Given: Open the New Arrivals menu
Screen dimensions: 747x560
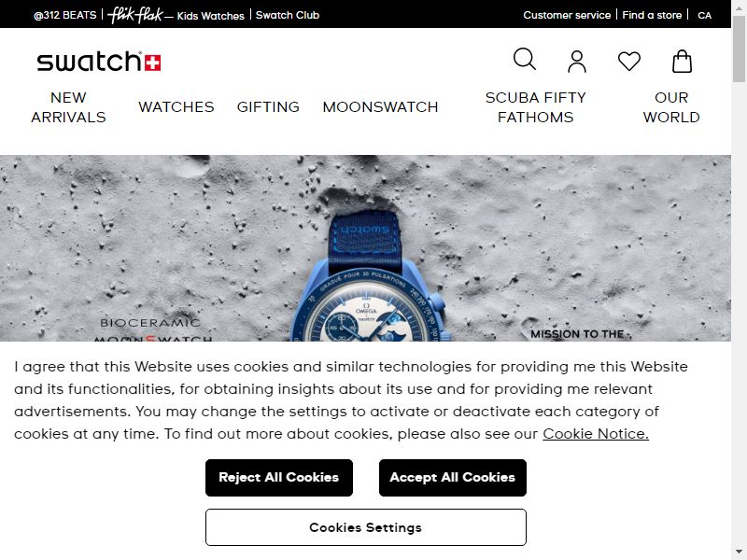Looking at the screenshot, I should pos(68,107).
